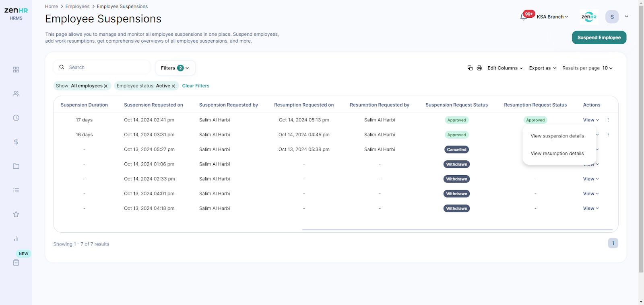Focus the Search input field
The image size is (644, 305).
(x=102, y=67)
